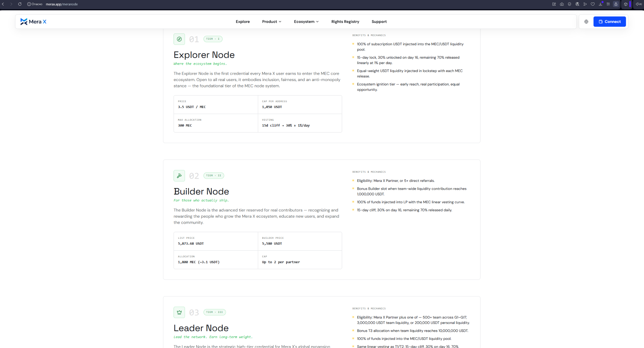Click the '1,050 USDT' cap per address value
Viewport: 644px width, 348px height.
(272, 107)
